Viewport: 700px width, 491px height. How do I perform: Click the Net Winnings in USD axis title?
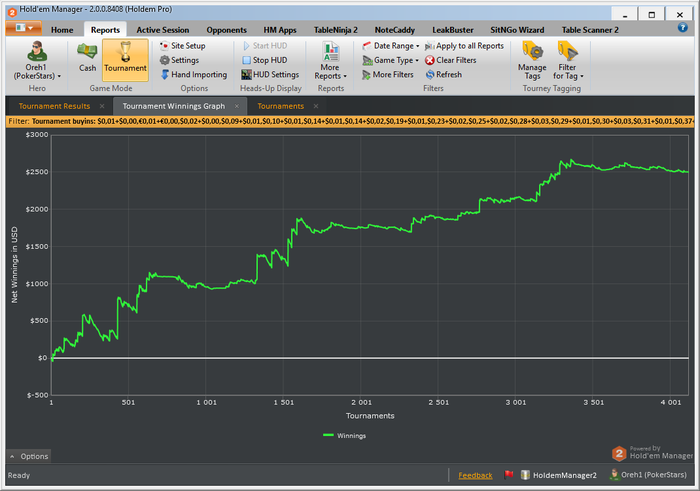(14, 265)
